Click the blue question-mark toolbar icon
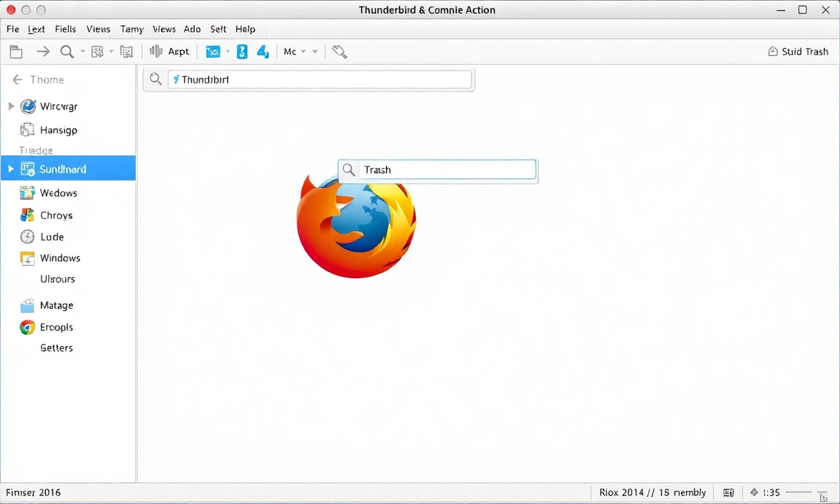The width and height of the screenshot is (840, 504). tap(242, 52)
